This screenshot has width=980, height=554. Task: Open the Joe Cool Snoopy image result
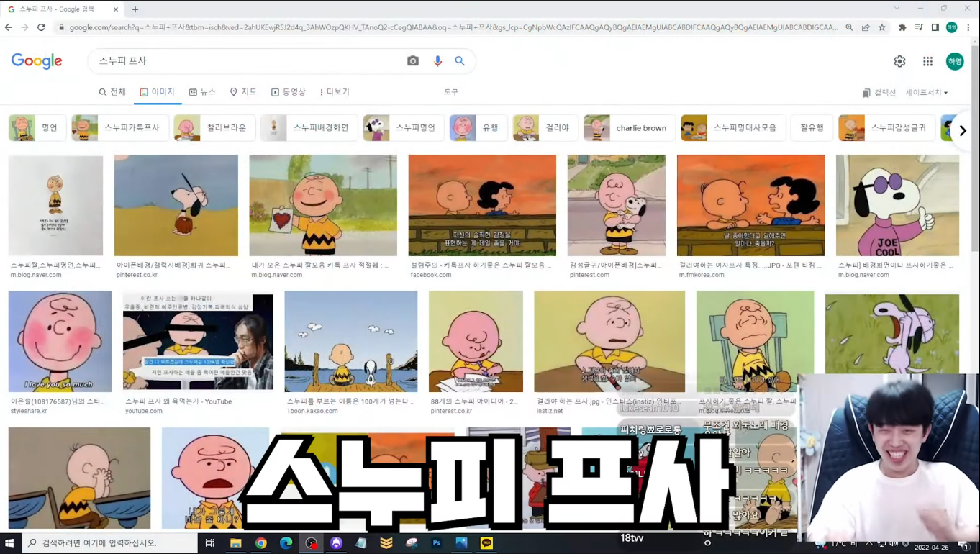tap(897, 205)
